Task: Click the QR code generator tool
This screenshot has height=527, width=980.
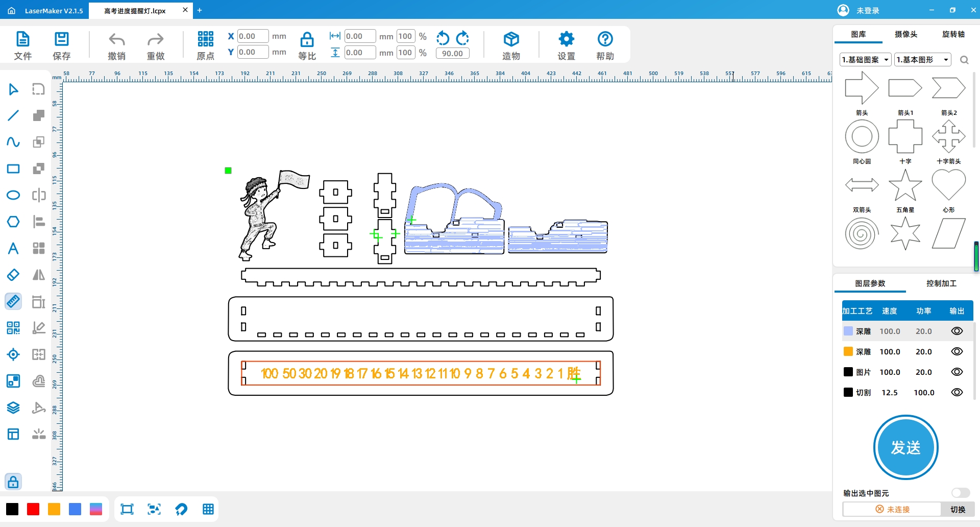Action: (13, 328)
